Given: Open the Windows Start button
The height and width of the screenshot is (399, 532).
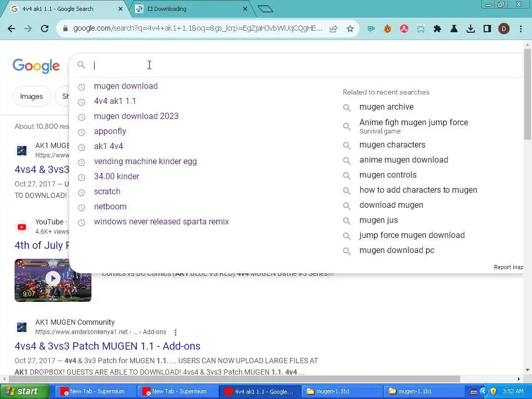Looking at the screenshot, I should click(x=24, y=392).
